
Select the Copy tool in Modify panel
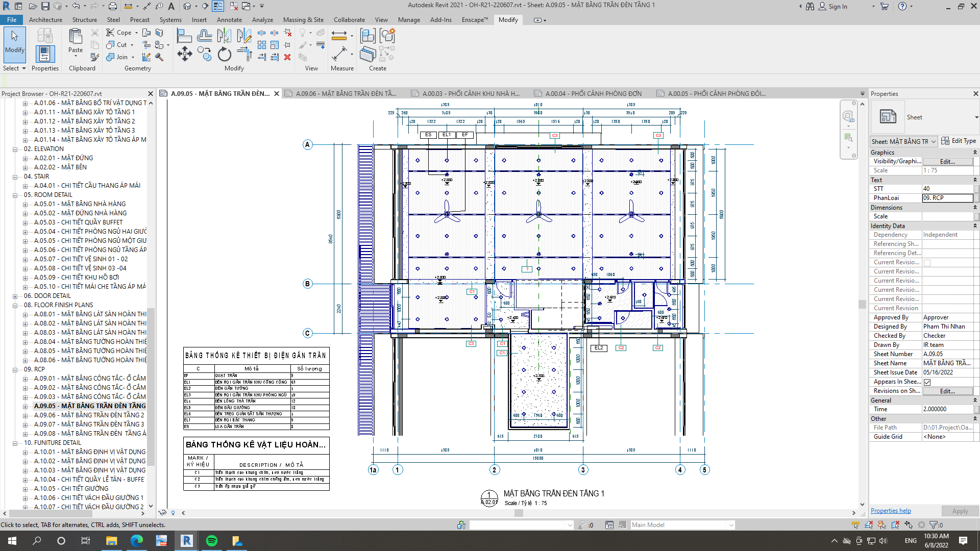coord(204,54)
